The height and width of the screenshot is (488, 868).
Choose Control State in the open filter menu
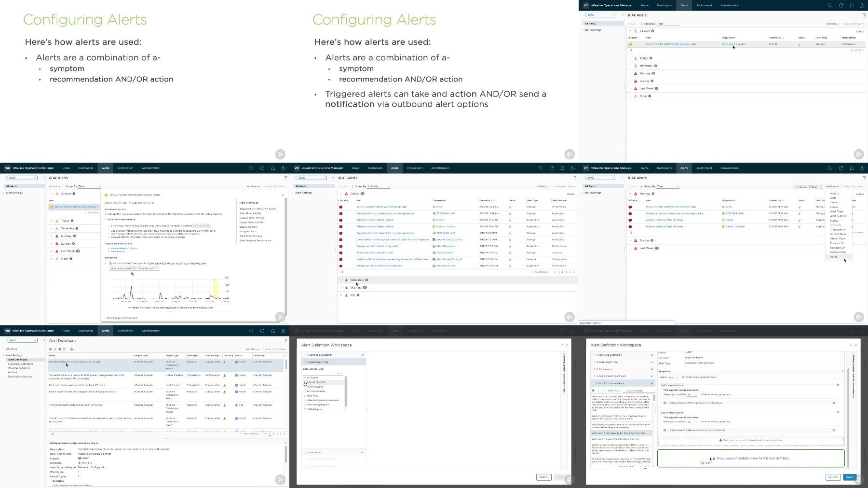tap(838, 234)
